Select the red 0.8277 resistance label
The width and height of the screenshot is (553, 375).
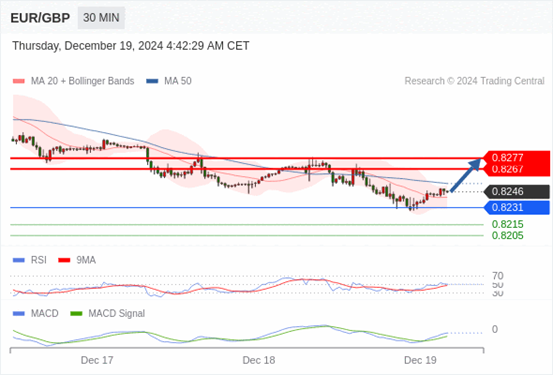[x=508, y=157]
